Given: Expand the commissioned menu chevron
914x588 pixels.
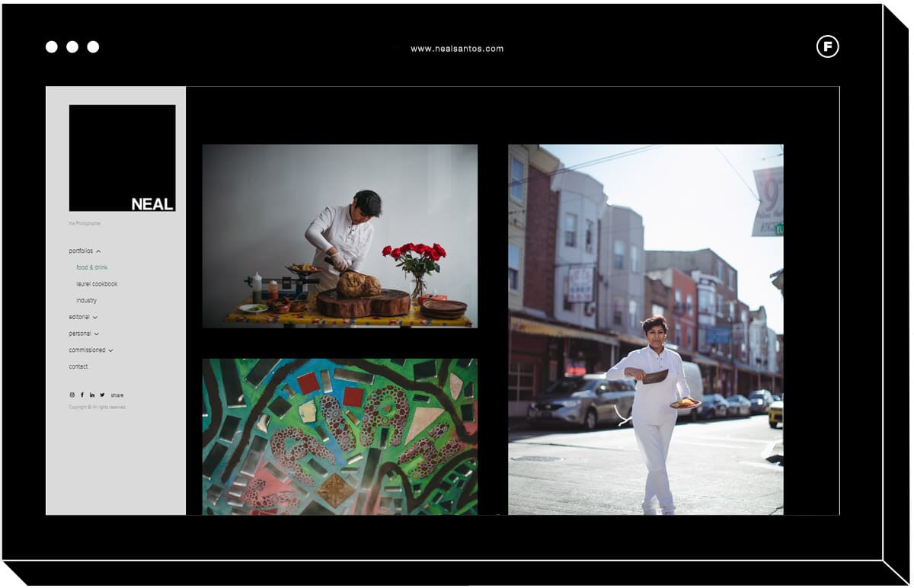Looking at the screenshot, I should coord(110,351).
